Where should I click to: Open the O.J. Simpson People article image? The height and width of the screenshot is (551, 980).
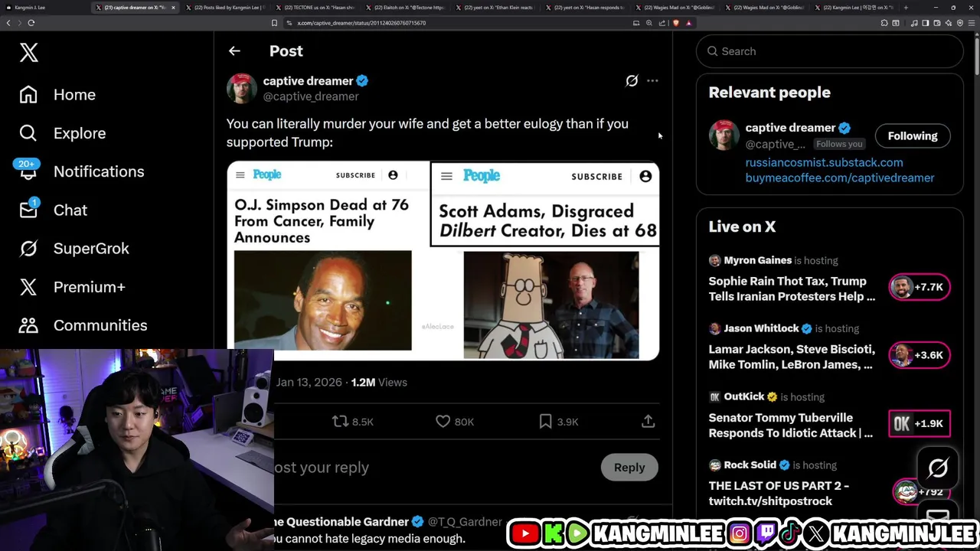click(x=328, y=260)
